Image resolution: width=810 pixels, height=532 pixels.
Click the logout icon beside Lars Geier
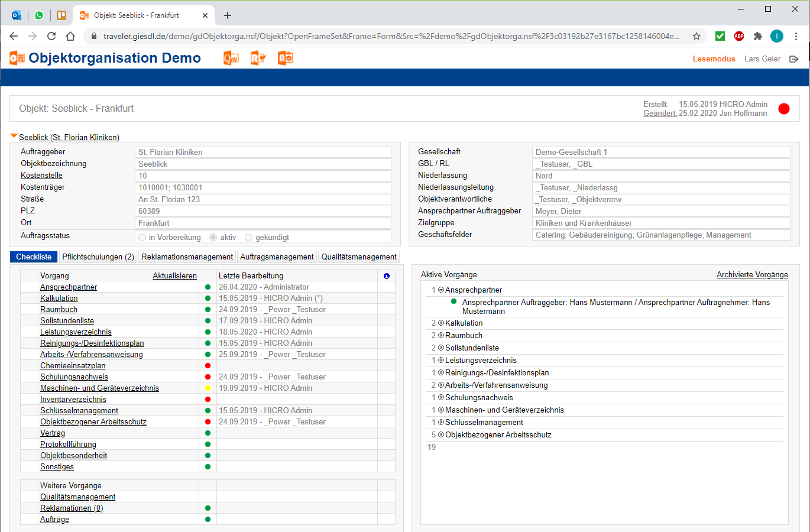794,59
